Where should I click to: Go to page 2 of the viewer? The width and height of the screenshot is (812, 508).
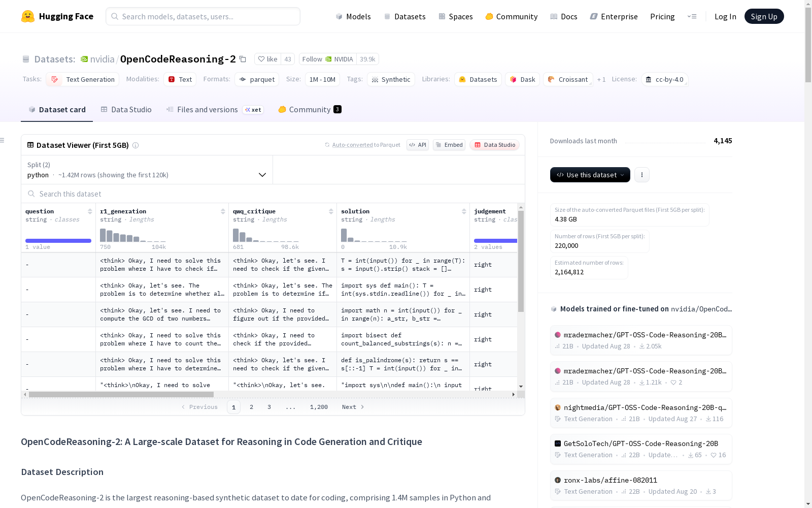(251, 407)
